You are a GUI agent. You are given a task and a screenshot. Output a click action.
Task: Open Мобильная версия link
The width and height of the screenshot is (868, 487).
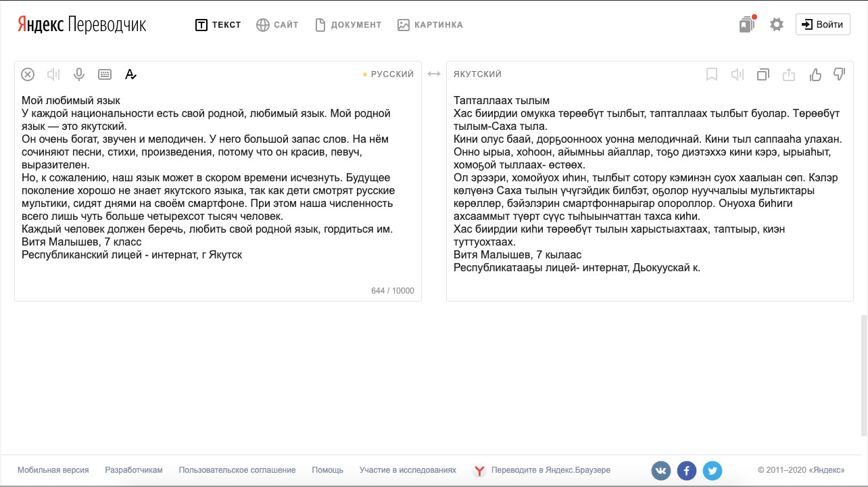point(53,470)
